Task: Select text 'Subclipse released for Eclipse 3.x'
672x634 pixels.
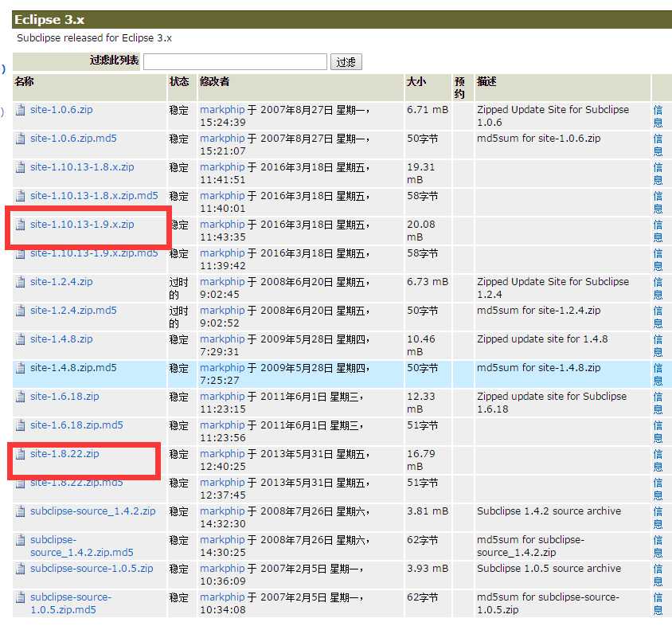Action: (94, 38)
